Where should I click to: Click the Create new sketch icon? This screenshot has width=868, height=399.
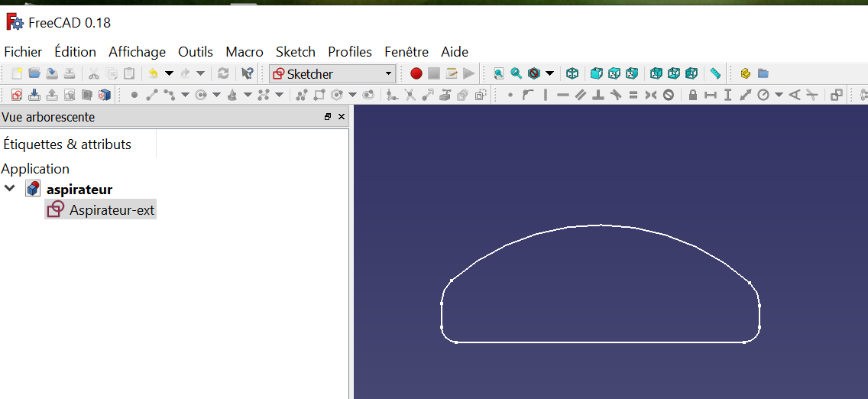click(17, 95)
